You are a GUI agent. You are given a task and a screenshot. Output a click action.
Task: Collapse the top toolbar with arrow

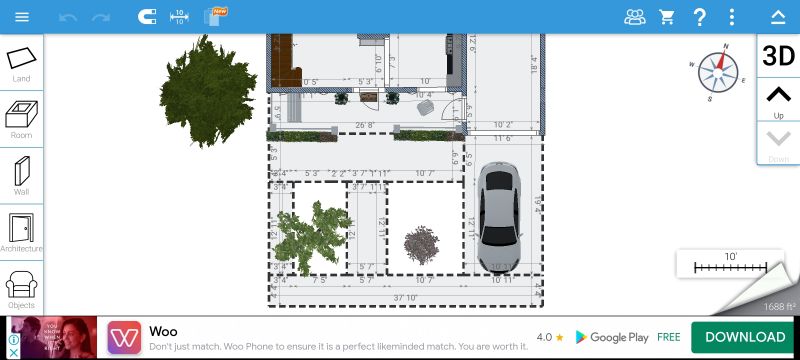(x=778, y=17)
